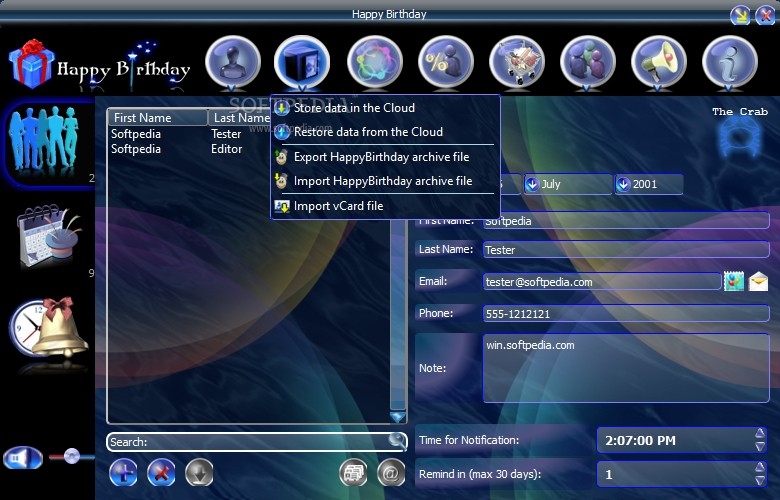Increase Remind in days value
This screenshot has width=780, height=500.
(x=760, y=467)
